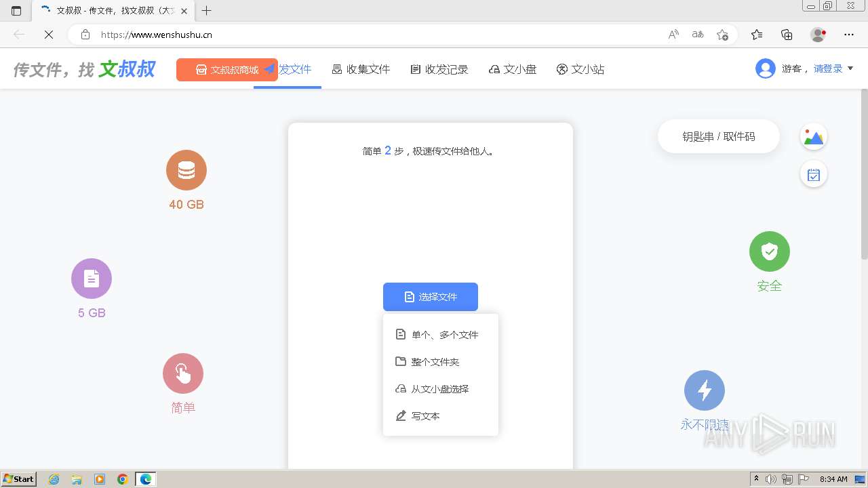Click the 5 GB file icon
The height and width of the screenshot is (488, 868).
(92, 279)
